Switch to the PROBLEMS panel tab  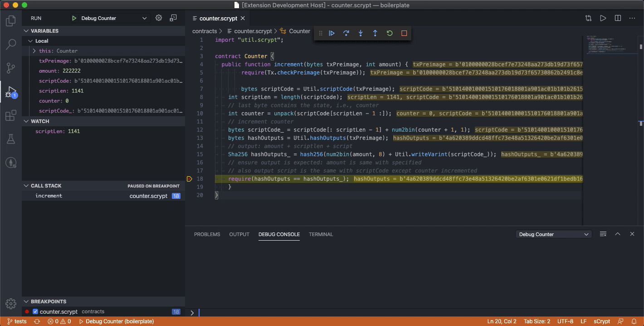pyautogui.click(x=207, y=234)
